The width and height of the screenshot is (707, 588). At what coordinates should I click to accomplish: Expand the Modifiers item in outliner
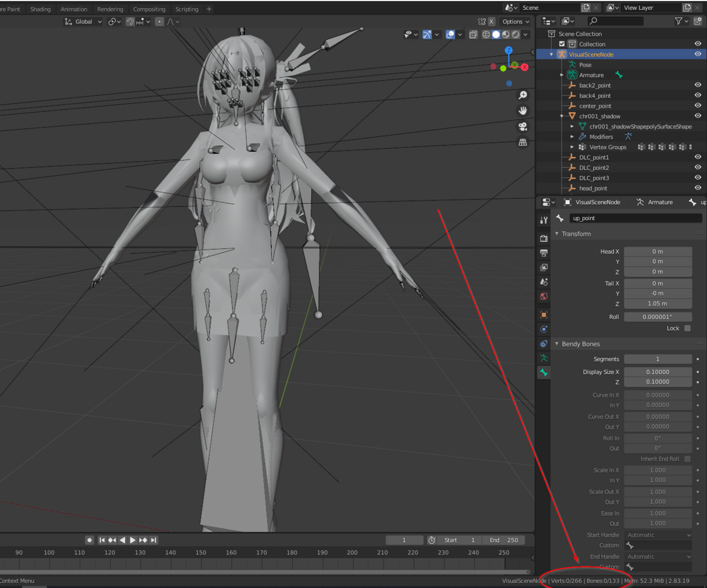(572, 137)
